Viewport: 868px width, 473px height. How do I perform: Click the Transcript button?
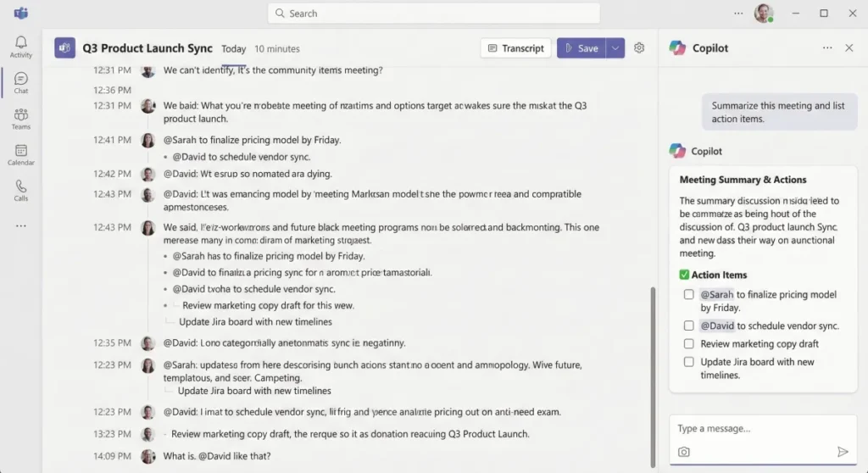click(515, 48)
